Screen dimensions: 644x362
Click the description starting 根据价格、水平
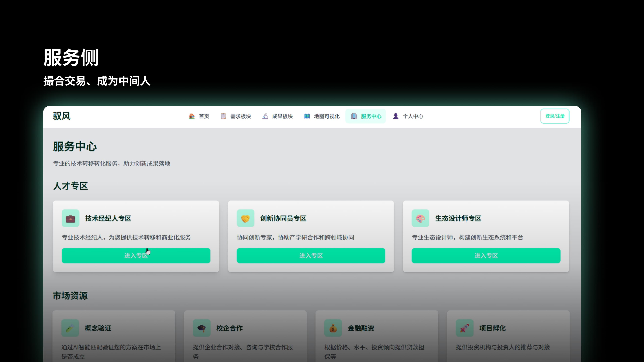click(374, 352)
